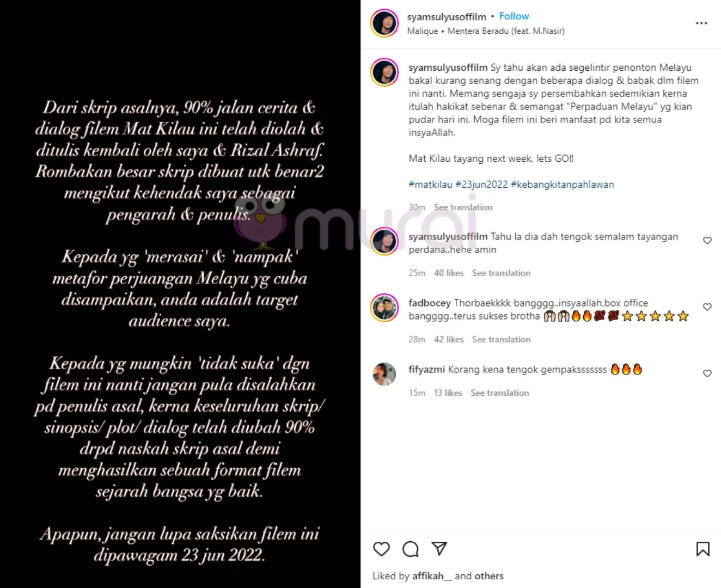Like fadbocey's comment
721x588 pixels.
click(x=707, y=307)
